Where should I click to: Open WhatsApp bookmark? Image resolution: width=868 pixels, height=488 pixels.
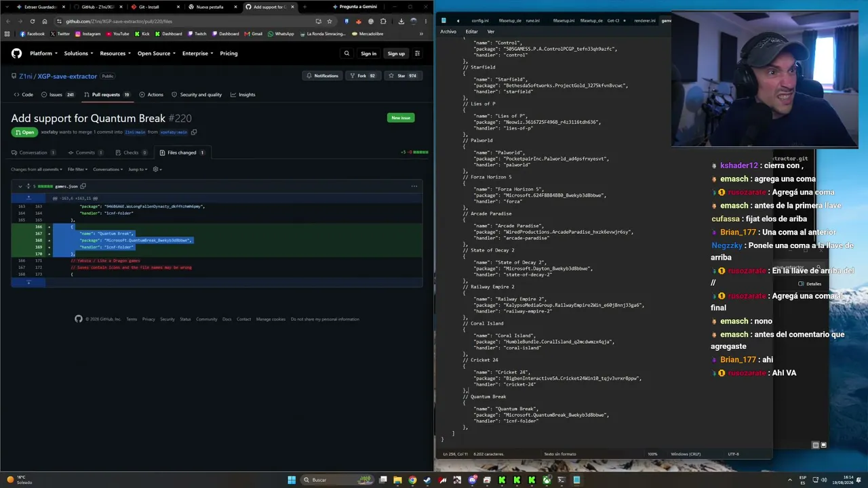(281, 34)
